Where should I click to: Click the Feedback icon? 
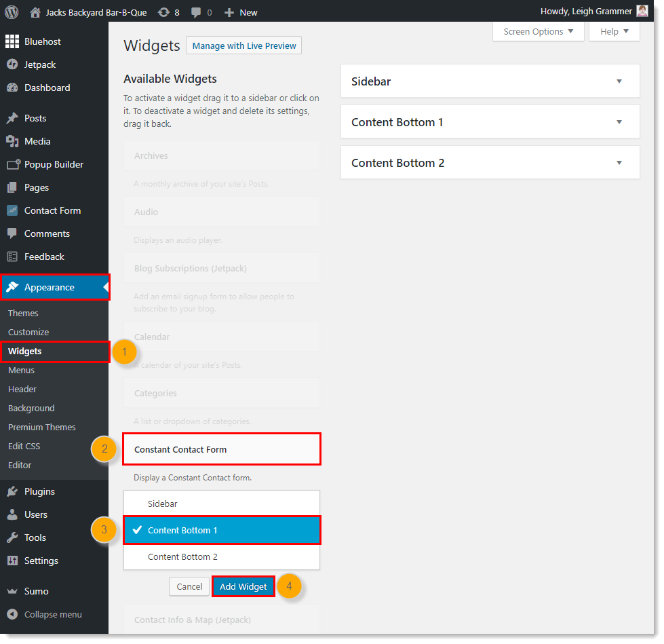coord(12,257)
